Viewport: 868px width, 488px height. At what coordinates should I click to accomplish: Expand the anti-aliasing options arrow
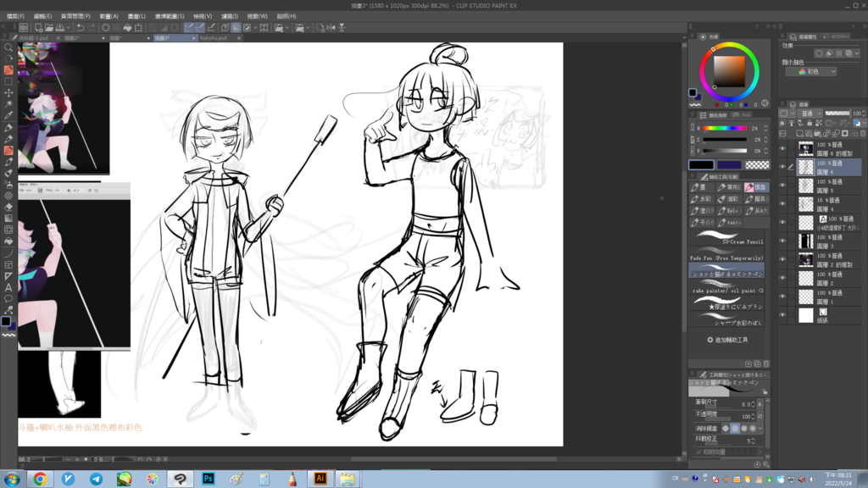pos(760,428)
